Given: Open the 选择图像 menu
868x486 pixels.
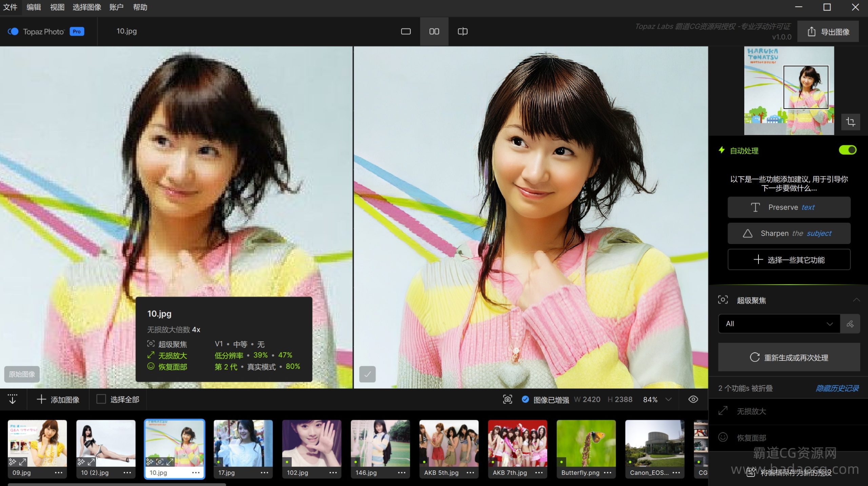Looking at the screenshot, I should point(87,7).
